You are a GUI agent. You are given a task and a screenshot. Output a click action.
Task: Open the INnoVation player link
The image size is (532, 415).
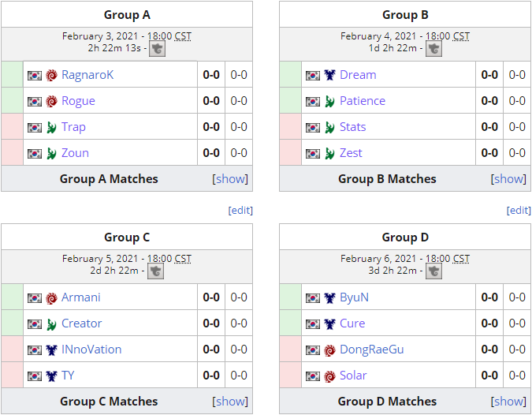pos(91,350)
